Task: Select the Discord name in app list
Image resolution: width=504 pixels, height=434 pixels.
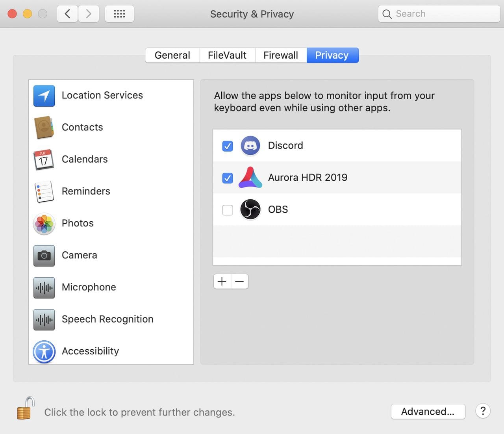Action: point(285,145)
